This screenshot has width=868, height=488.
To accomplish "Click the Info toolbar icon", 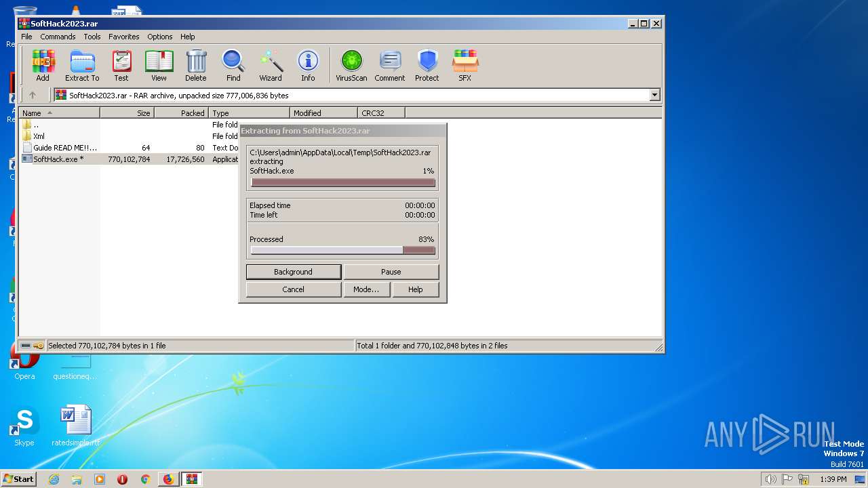I will click(x=308, y=66).
